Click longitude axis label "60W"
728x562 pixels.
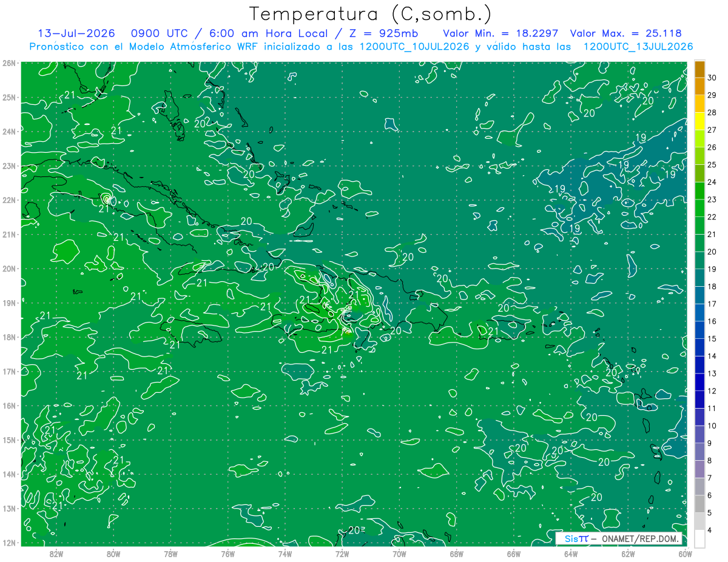(x=685, y=554)
